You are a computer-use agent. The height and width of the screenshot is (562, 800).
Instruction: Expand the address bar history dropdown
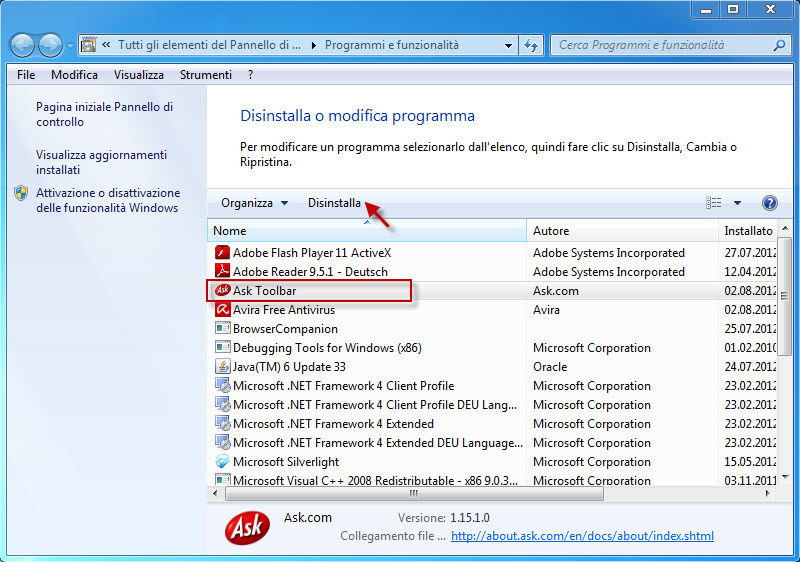[x=508, y=45]
